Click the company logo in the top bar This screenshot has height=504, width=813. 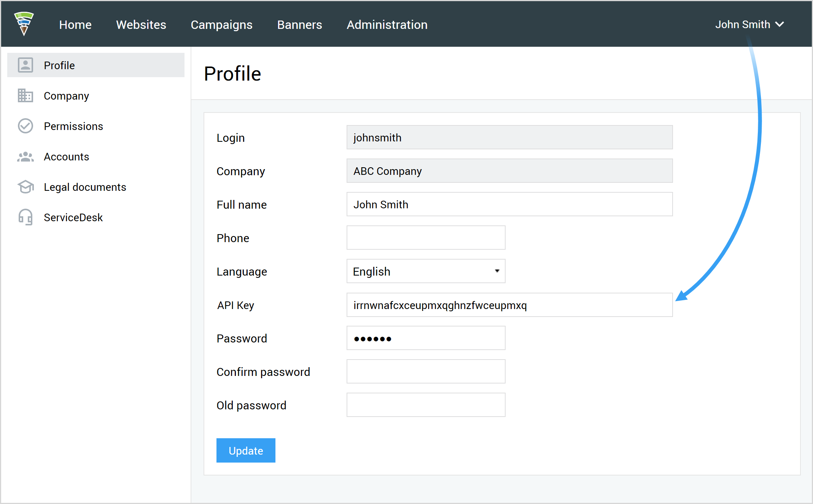24,24
